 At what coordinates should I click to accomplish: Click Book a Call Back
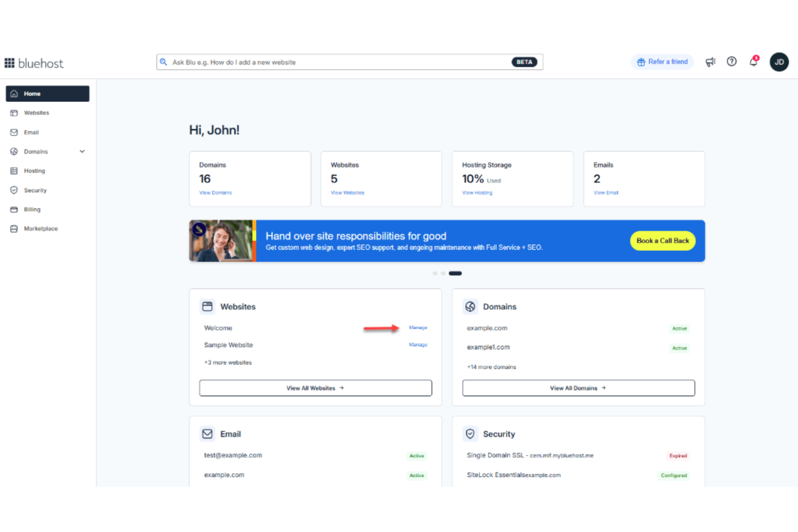[663, 241]
